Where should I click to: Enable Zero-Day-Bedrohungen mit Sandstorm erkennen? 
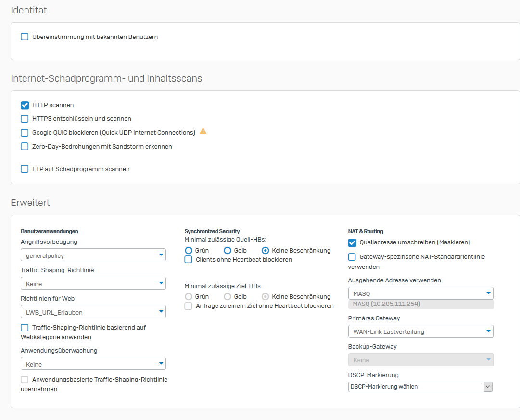pyautogui.click(x=25, y=147)
